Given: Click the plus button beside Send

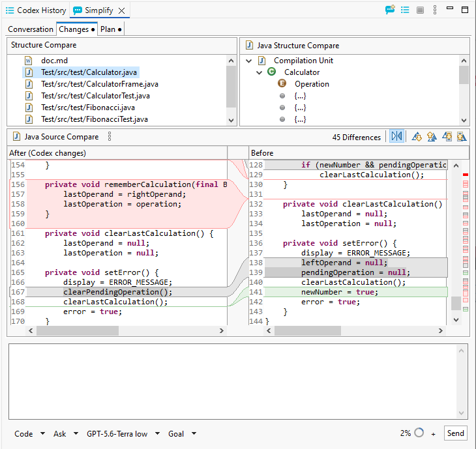Looking at the screenshot, I should coord(433,434).
